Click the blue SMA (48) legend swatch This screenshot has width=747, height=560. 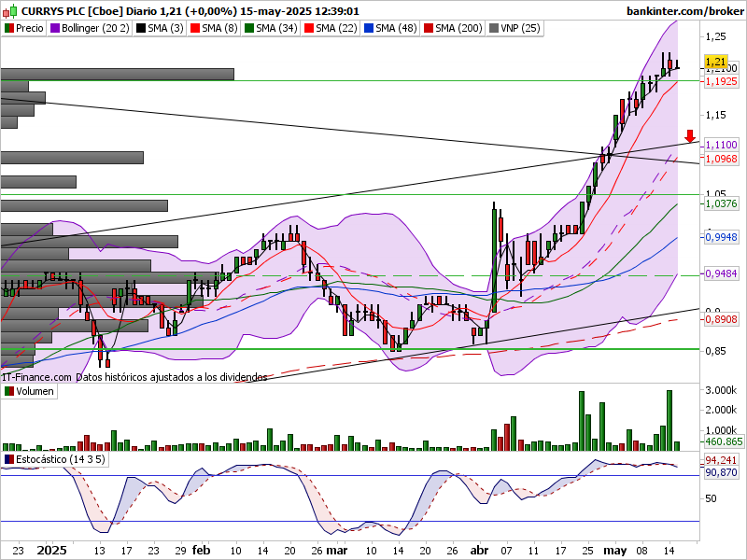coord(368,28)
